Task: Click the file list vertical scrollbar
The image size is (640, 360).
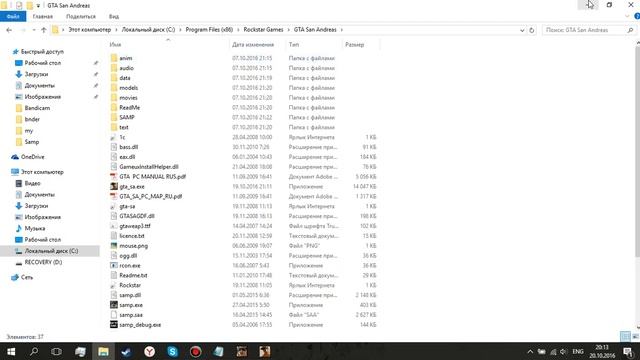Action: pos(638,152)
